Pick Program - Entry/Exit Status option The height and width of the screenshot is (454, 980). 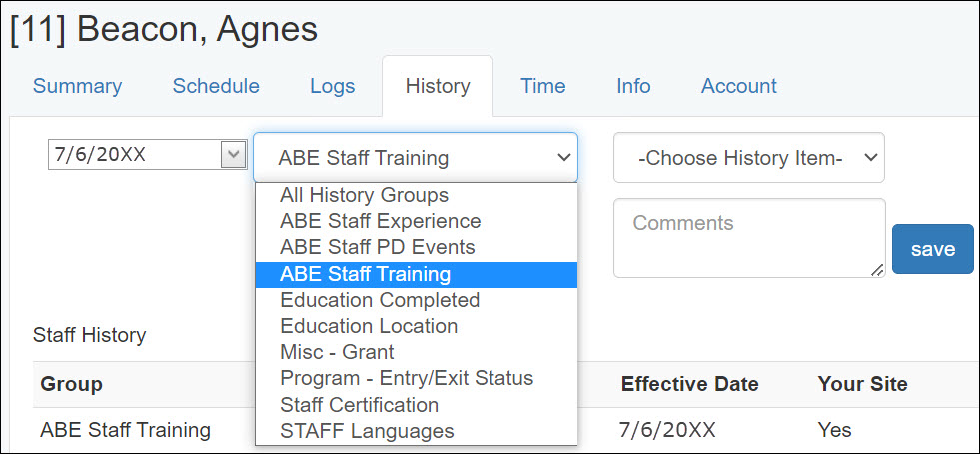click(x=407, y=378)
